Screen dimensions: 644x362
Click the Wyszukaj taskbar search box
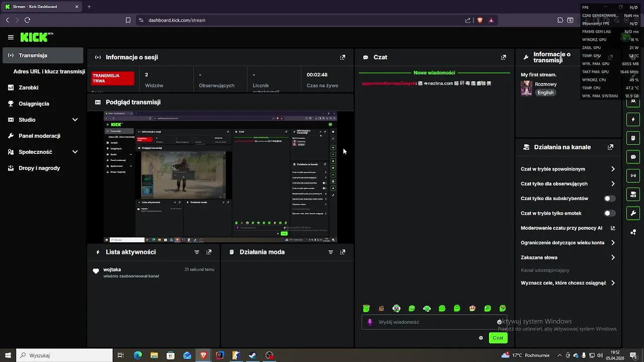(x=64, y=355)
